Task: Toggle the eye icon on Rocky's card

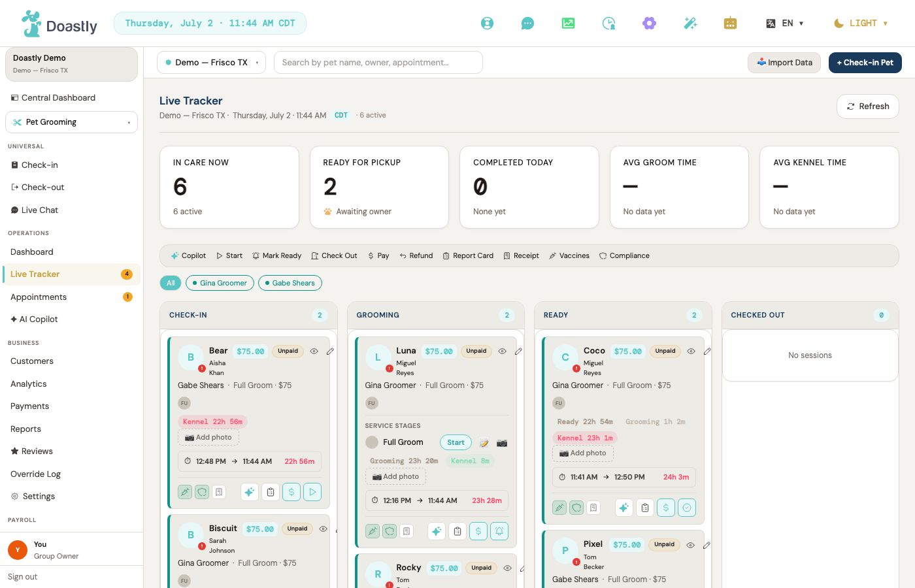Action: pos(508,568)
